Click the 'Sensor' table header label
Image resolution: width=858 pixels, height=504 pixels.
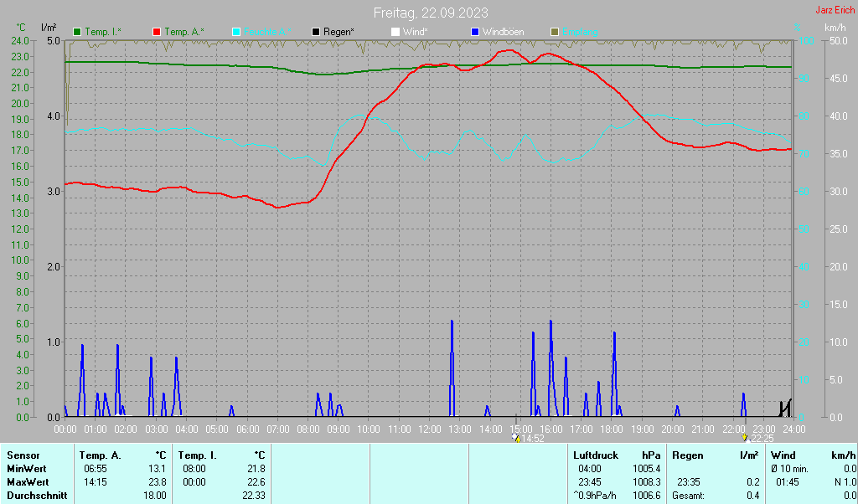23,455
